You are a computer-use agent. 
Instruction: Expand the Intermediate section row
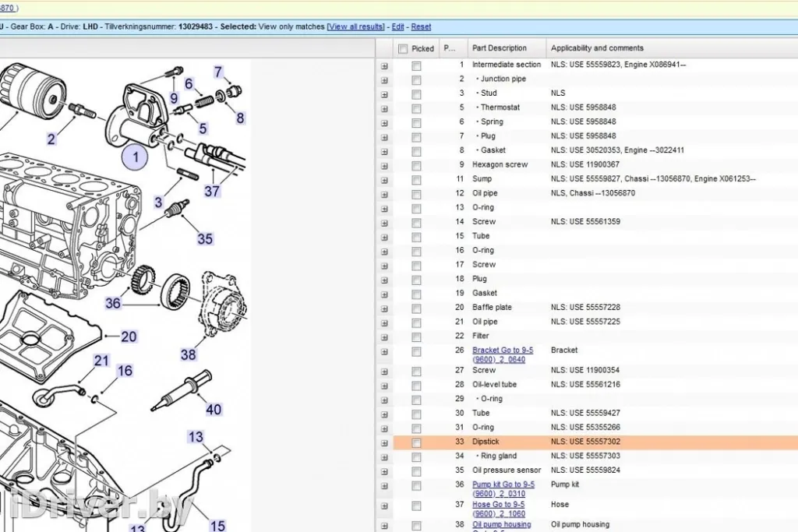(x=384, y=66)
